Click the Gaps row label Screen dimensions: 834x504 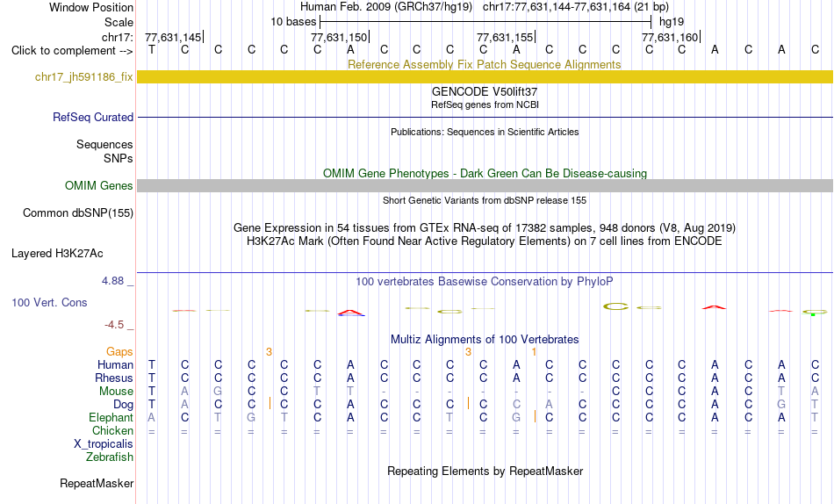tap(119, 352)
